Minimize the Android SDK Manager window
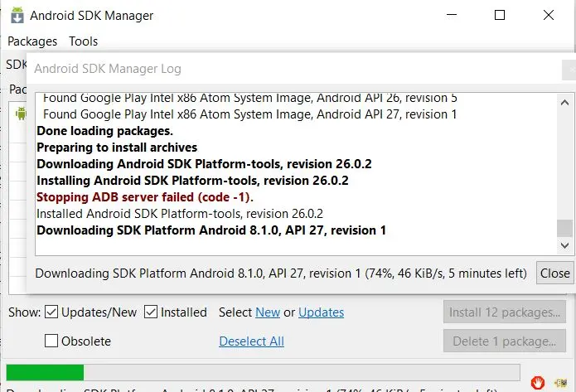The width and height of the screenshot is (576, 392). [451, 15]
